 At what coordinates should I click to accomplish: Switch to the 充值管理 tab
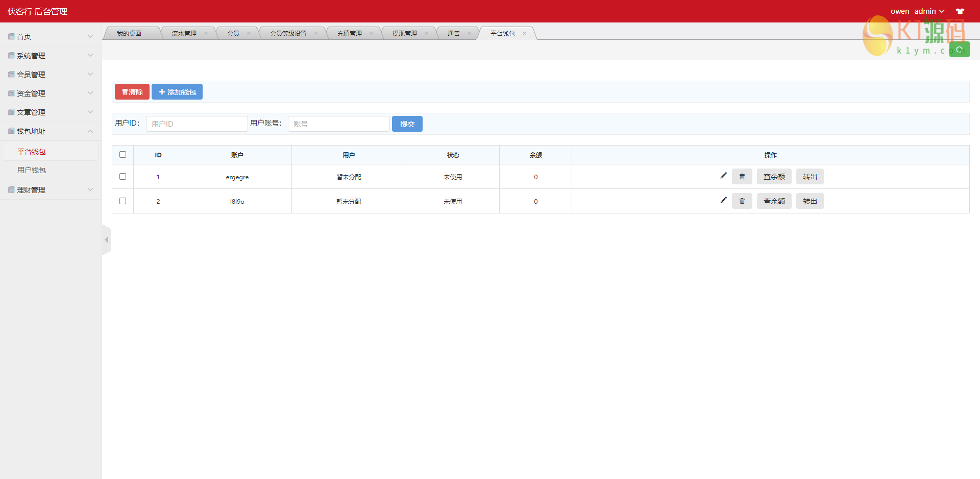point(349,34)
